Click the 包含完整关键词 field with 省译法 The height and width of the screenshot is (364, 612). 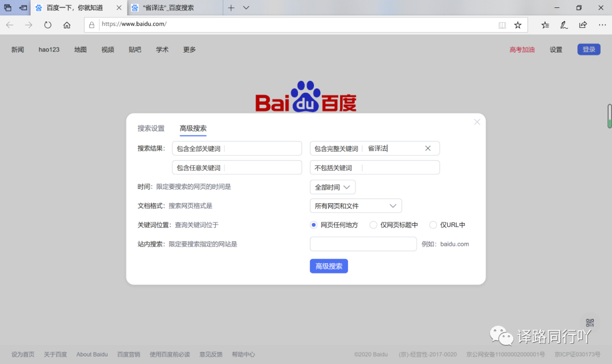click(375, 148)
